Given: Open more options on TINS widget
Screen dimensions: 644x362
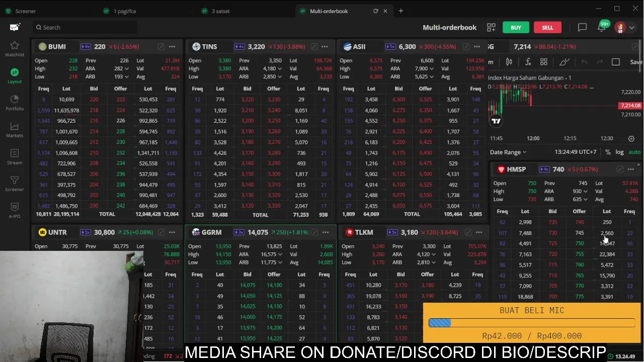Looking at the screenshot, I should (325, 47).
